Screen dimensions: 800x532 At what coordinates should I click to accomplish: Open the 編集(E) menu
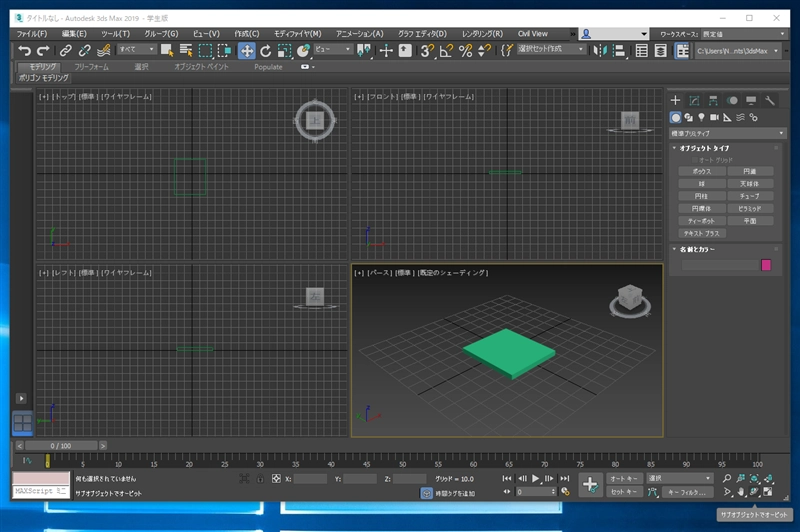click(x=74, y=34)
